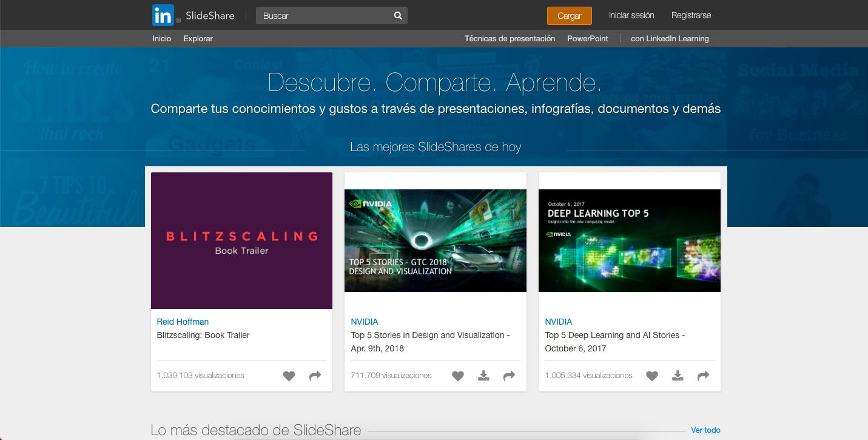Download the Deep Learning Top 5 presentation
Screen dimensions: 868x440
click(678, 376)
